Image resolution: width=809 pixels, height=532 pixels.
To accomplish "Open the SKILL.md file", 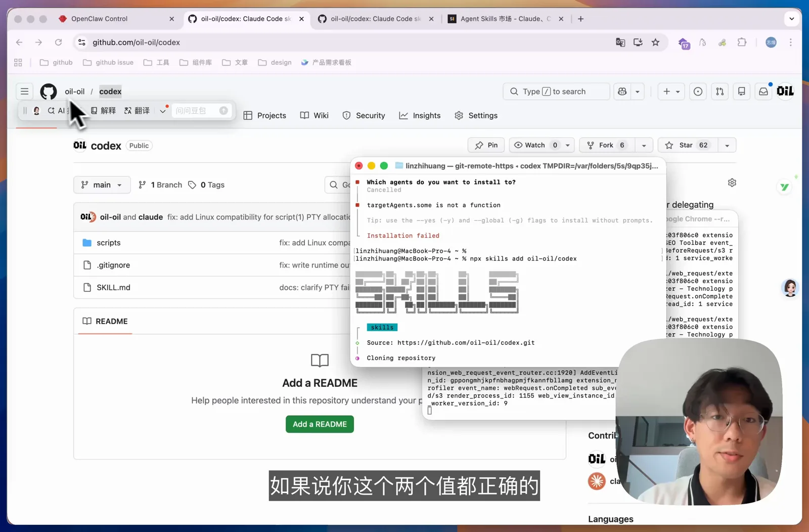I will tap(113, 287).
